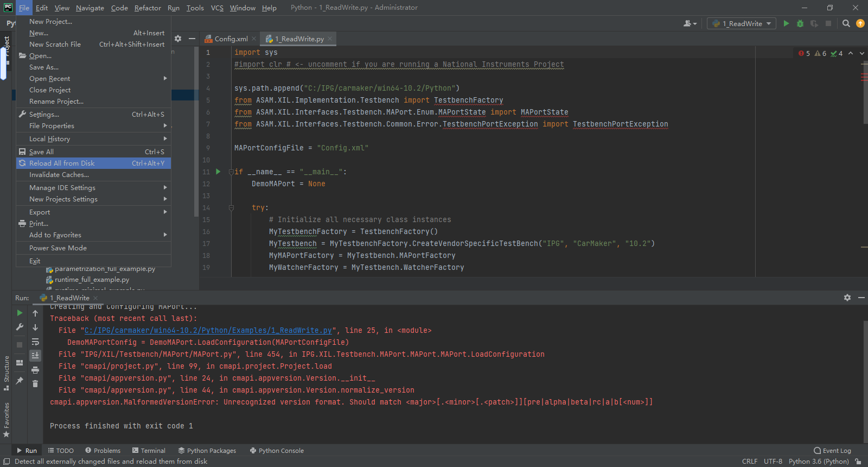Clear the console with the trash icon
Viewport: 868px width, 467px height.
pos(35,384)
